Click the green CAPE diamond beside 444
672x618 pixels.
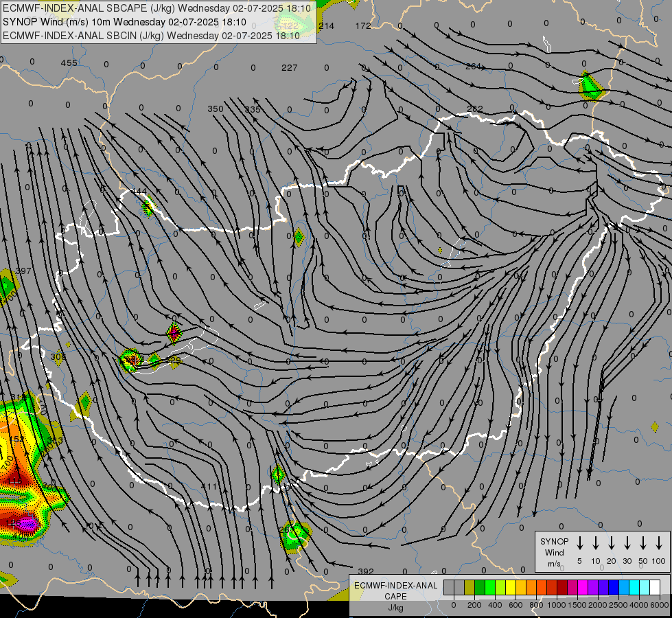(x=148, y=206)
